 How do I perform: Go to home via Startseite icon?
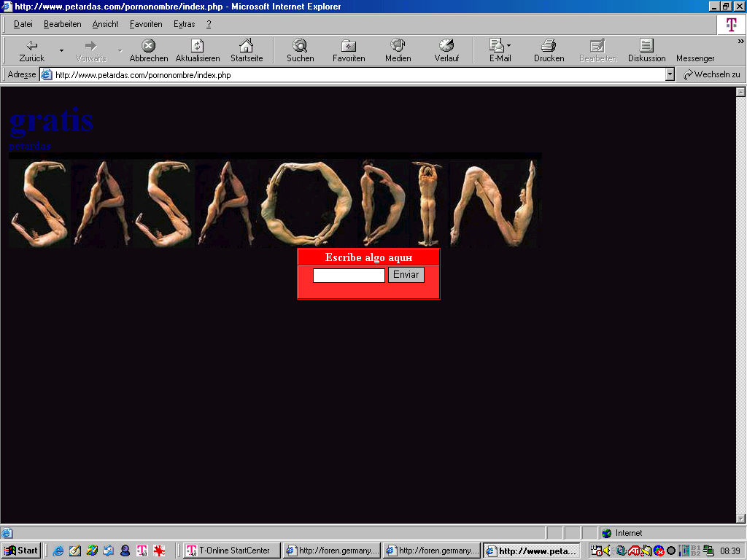247,46
